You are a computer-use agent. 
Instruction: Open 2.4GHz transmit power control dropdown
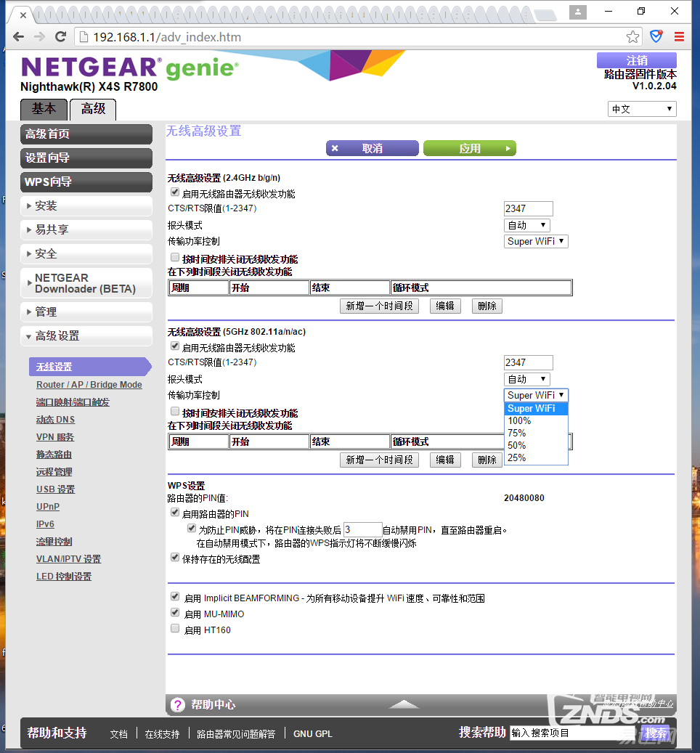pyautogui.click(x=536, y=241)
